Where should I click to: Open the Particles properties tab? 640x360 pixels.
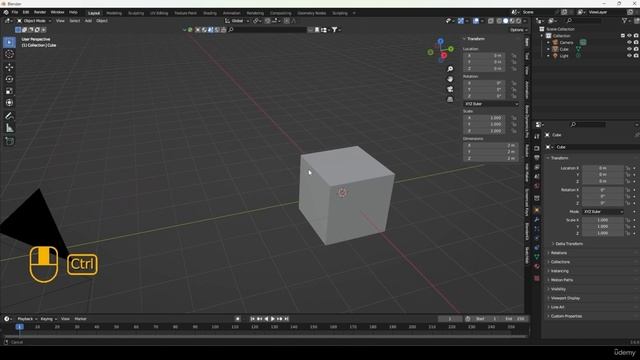pos(537,229)
